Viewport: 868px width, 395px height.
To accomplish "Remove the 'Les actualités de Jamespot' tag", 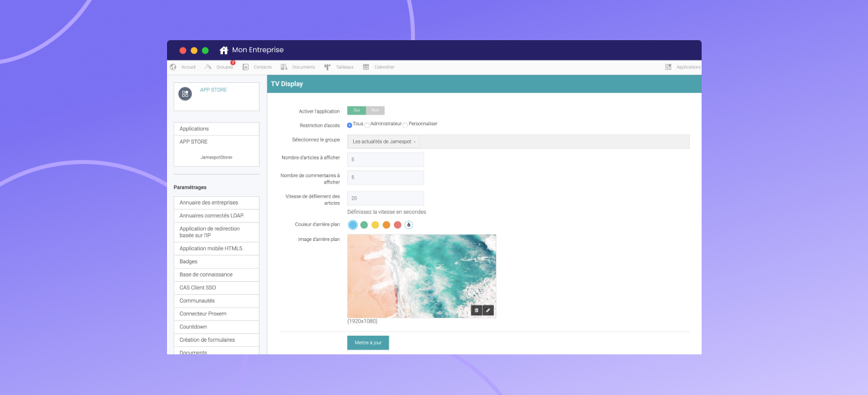I will pyautogui.click(x=414, y=142).
